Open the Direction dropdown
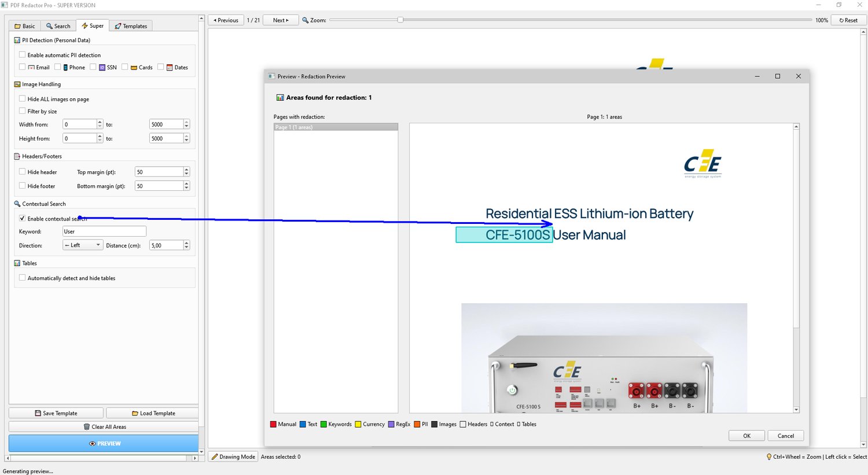This screenshot has width=868, height=475. click(x=83, y=245)
